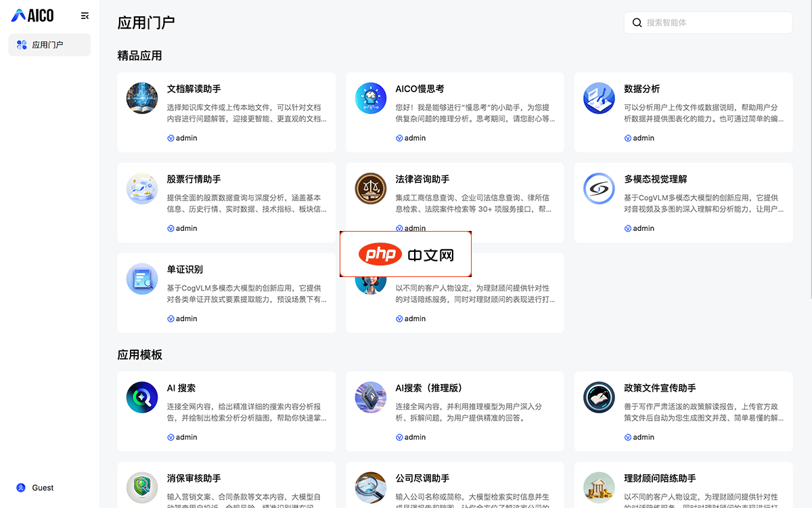Open the 单证识别 app title
812x508 pixels.
click(x=185, y=269)
